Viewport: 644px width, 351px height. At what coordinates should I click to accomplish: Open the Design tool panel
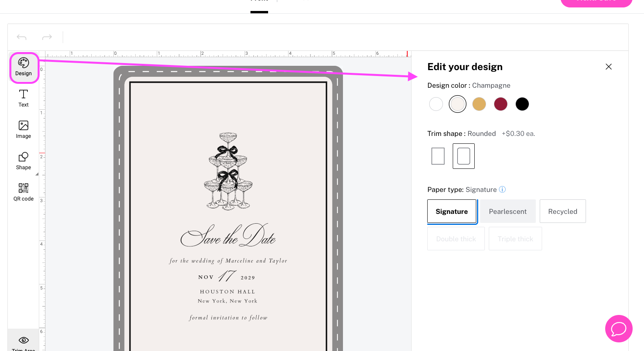(24, 67)
